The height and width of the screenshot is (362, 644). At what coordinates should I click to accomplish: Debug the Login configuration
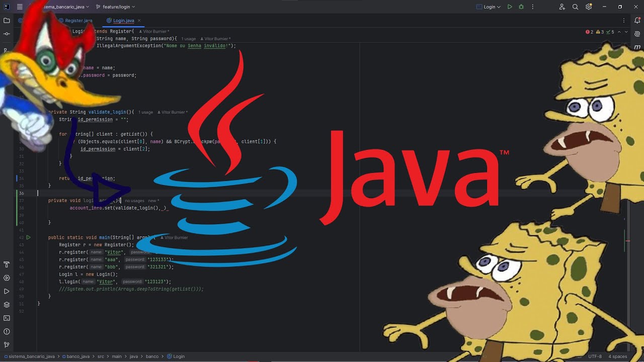pyautogui.click(x=521, y=7)
